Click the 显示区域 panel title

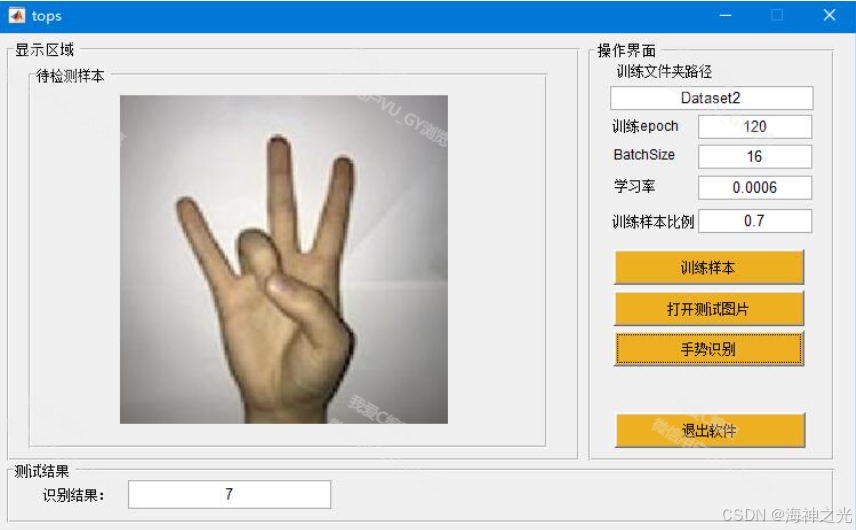pos(44,50)
